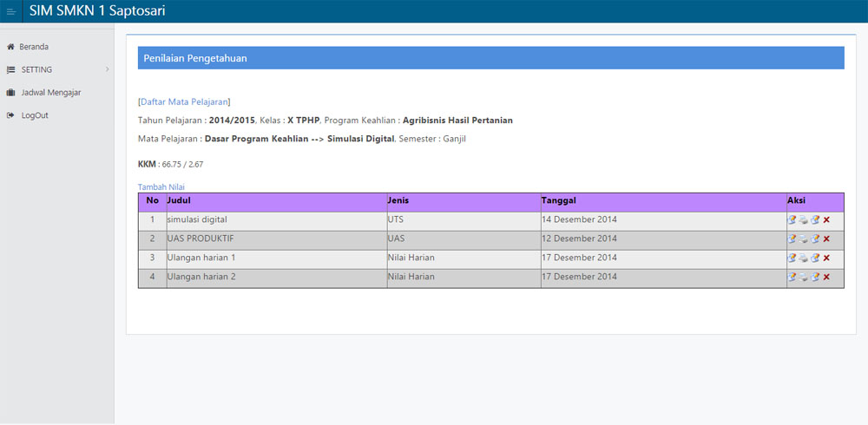
Task: Remove 'Ulangan harian 1' using red X
Action: 826,258
